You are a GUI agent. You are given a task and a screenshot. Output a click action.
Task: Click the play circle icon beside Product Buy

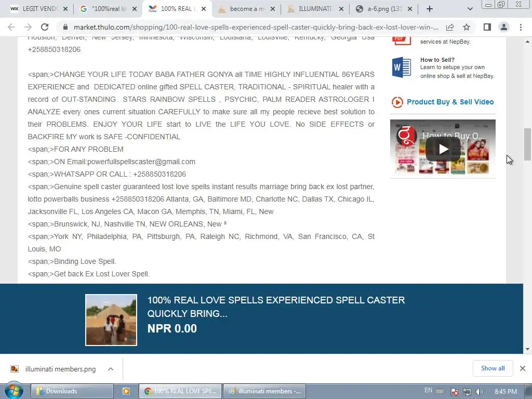[x=397, y=102]
